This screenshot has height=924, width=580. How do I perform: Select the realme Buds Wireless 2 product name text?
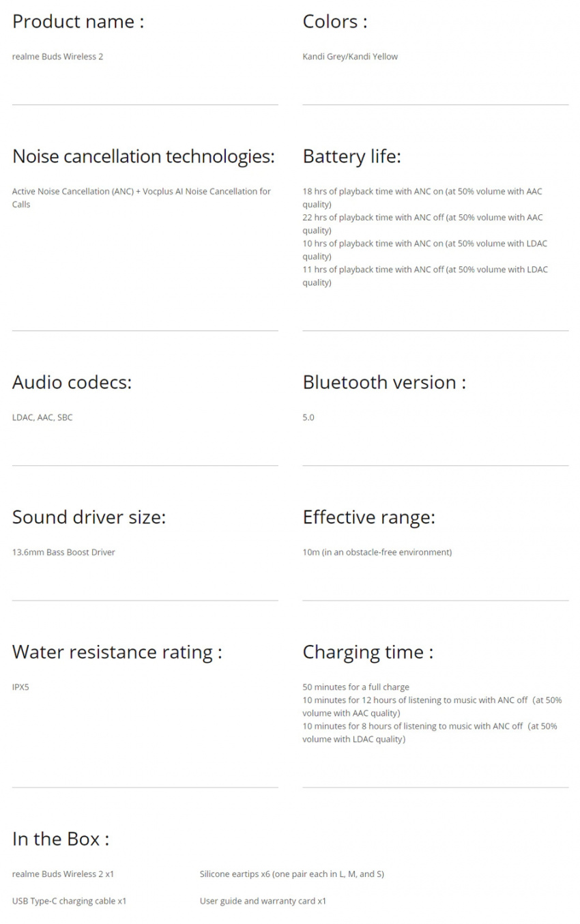[57, 57]
